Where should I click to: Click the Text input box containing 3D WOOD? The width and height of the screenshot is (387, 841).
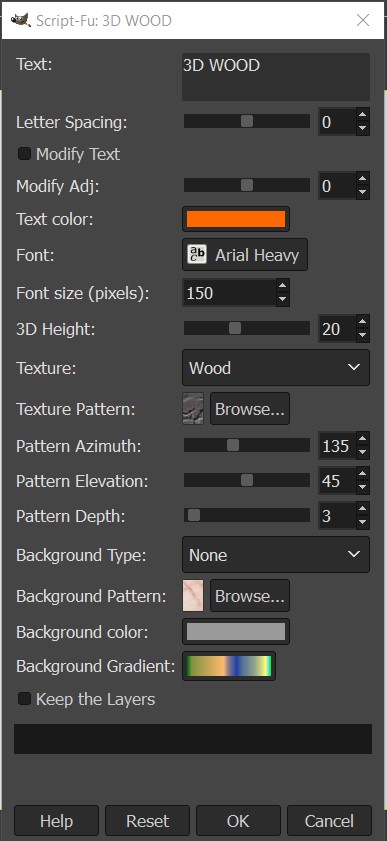(x=276, y=76)
